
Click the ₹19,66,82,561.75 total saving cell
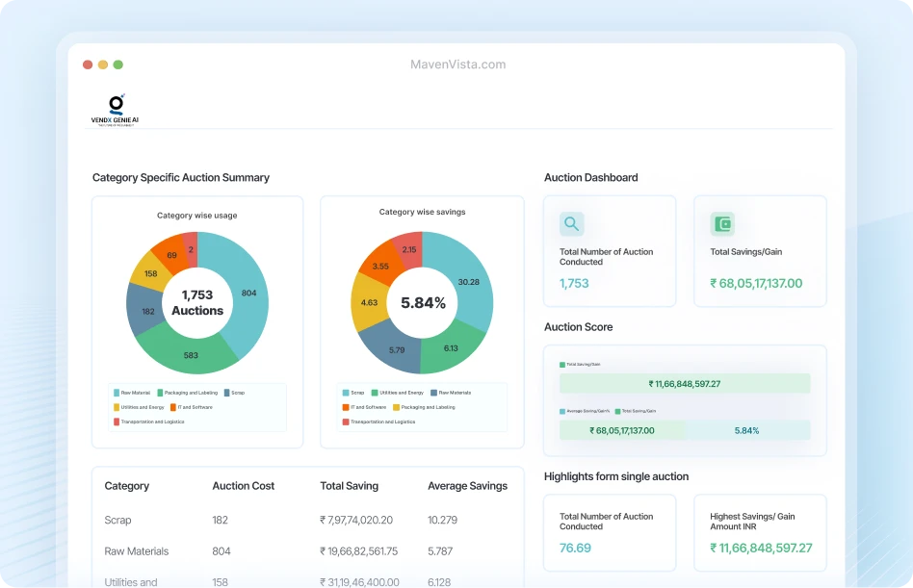pyautogui.click(x=358, y=551)
